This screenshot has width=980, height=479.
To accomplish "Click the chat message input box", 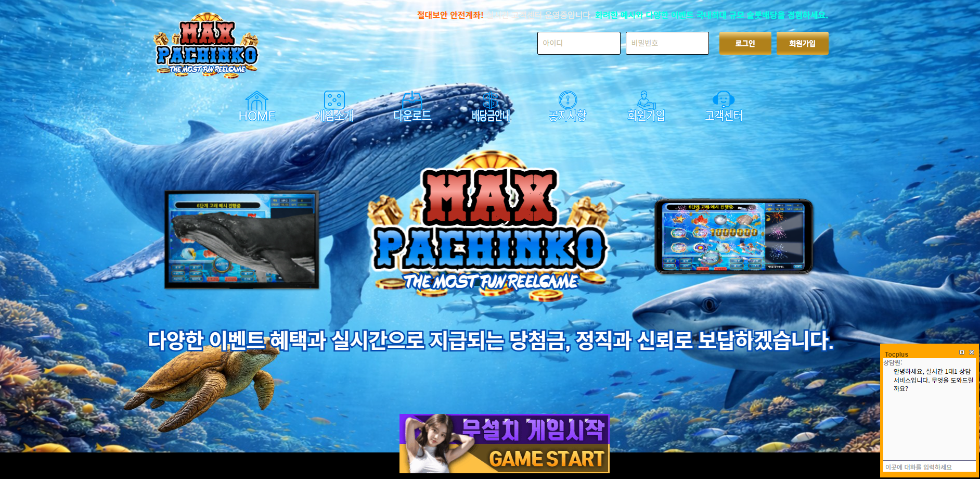I will [x=929, y=467].
